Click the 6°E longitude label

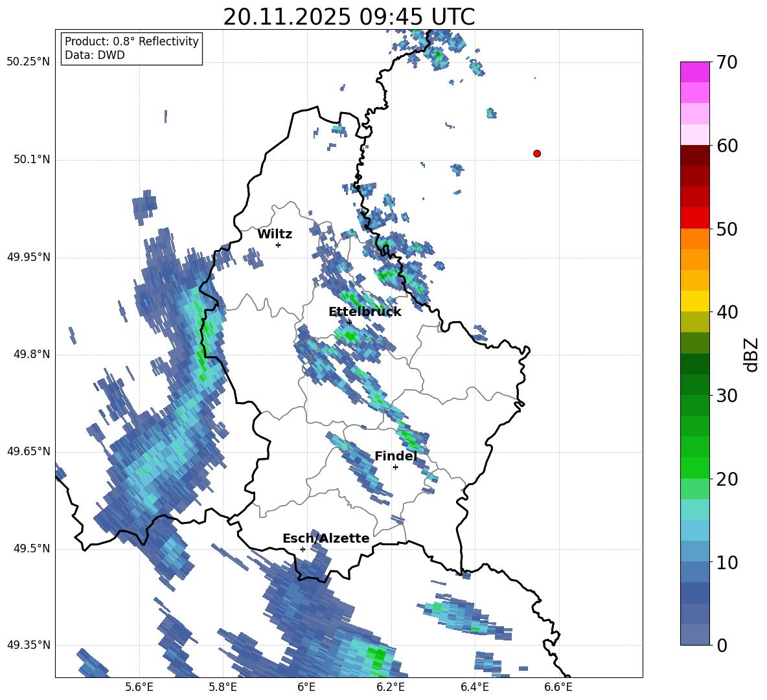[x=306, y=687]
